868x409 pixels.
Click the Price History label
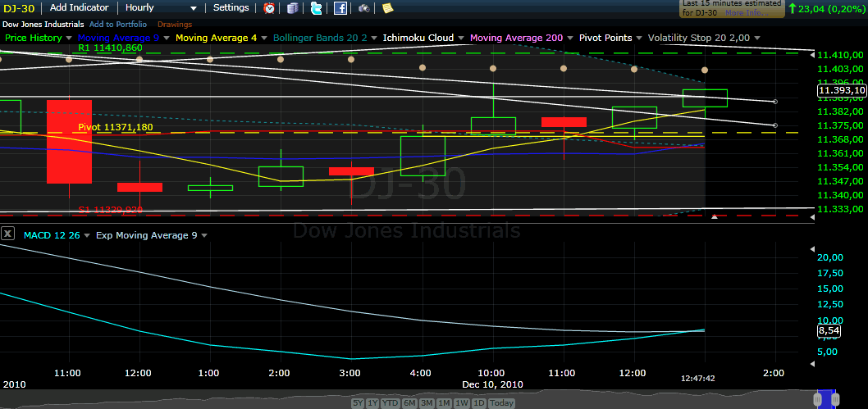tap(33, 39)
